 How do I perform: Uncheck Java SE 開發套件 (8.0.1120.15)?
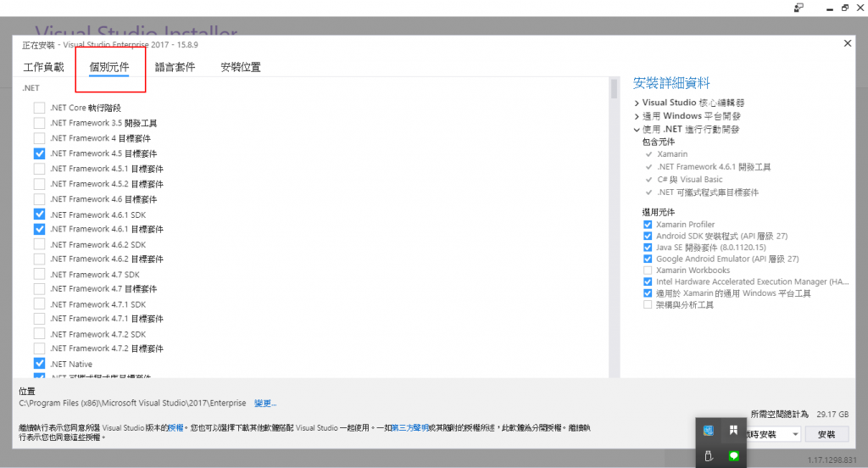click(x=648, y=248)
